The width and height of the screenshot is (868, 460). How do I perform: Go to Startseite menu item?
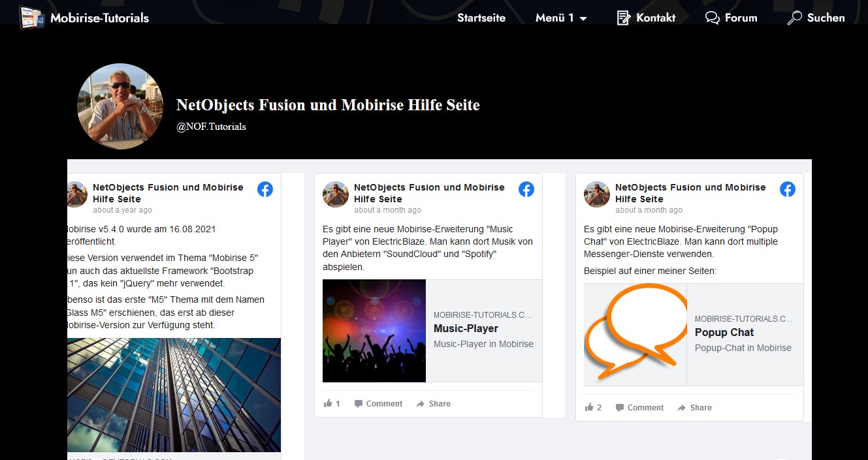coord(481,18)
